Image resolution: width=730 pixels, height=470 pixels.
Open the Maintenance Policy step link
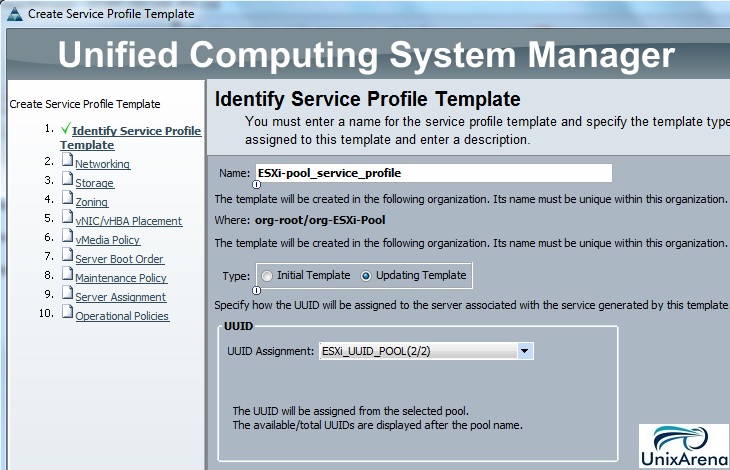pos(121,278)
